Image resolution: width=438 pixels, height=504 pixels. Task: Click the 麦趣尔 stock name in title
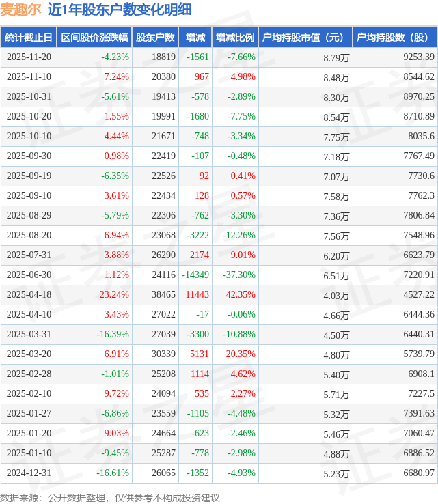pos(20,10)
